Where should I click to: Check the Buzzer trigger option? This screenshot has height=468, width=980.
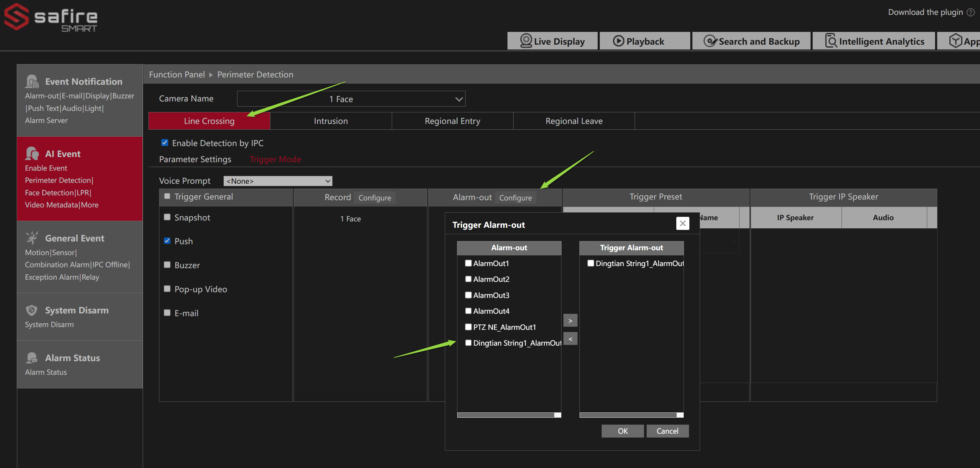167,265
